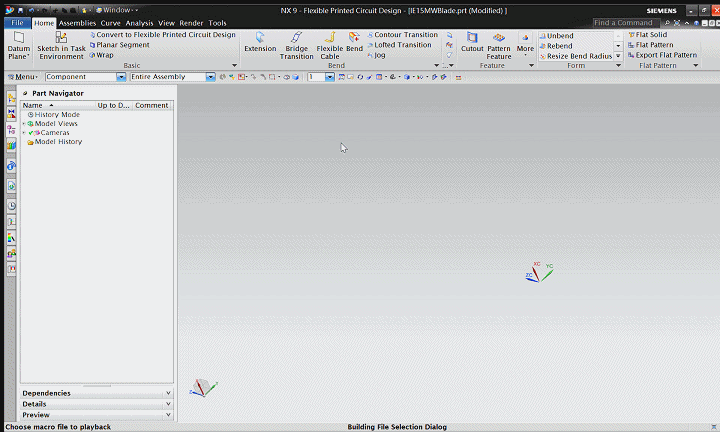Switch to the Analysis ribbon tab

(x=139, y=23)
